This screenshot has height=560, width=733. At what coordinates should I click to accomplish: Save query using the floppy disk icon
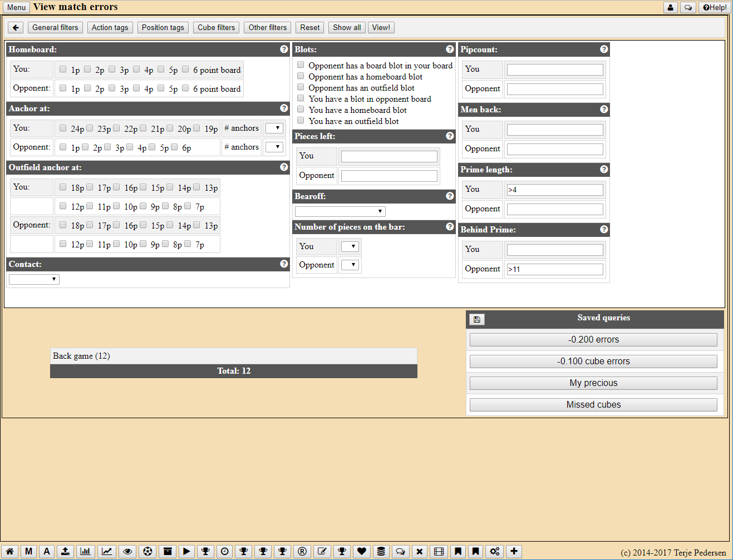pos(477,319)
